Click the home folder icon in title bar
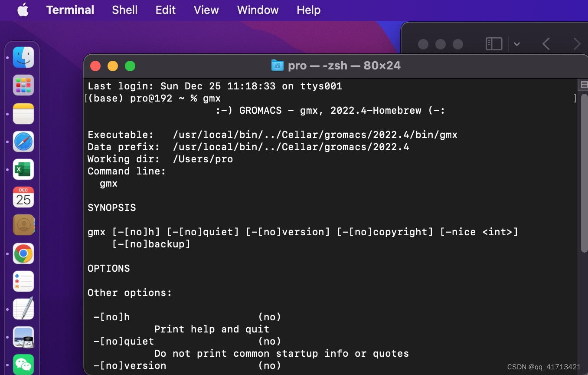The image size is (588, 375). [x=277, y=66]
